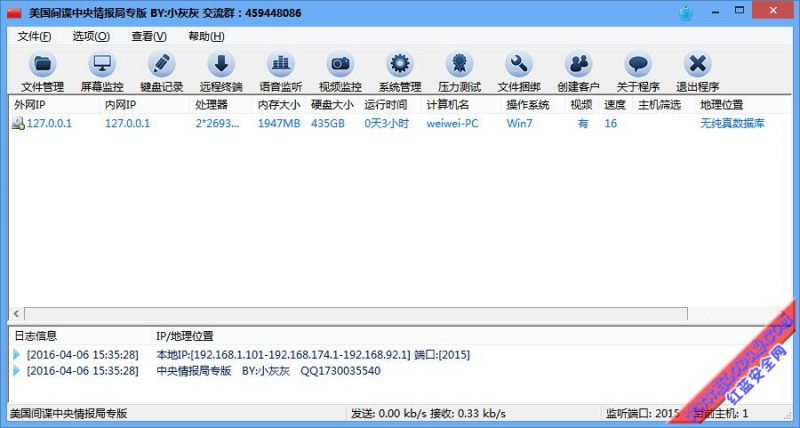This screenshot has width=800, height=428.
Task: Click the 处理器 column header
Action: [x=221, y=105]
